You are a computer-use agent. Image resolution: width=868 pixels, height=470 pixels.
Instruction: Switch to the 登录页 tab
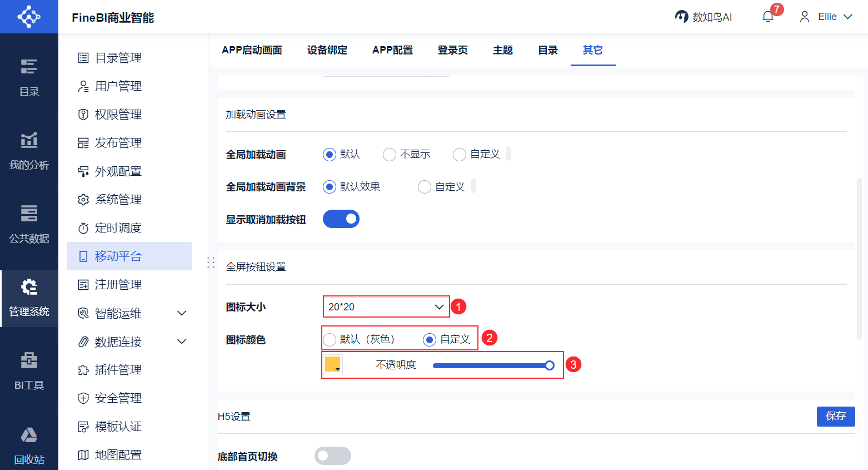click(453, 50)
